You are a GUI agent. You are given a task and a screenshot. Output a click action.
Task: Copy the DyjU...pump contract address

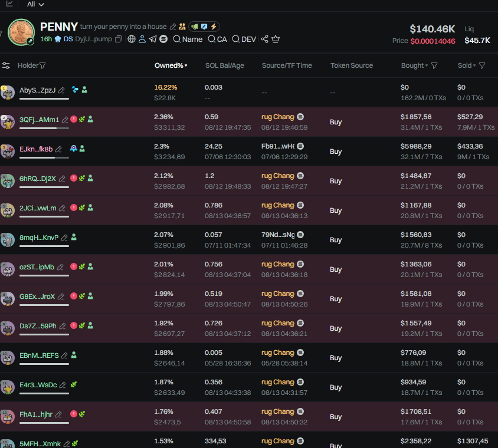(x=119, y=39)
